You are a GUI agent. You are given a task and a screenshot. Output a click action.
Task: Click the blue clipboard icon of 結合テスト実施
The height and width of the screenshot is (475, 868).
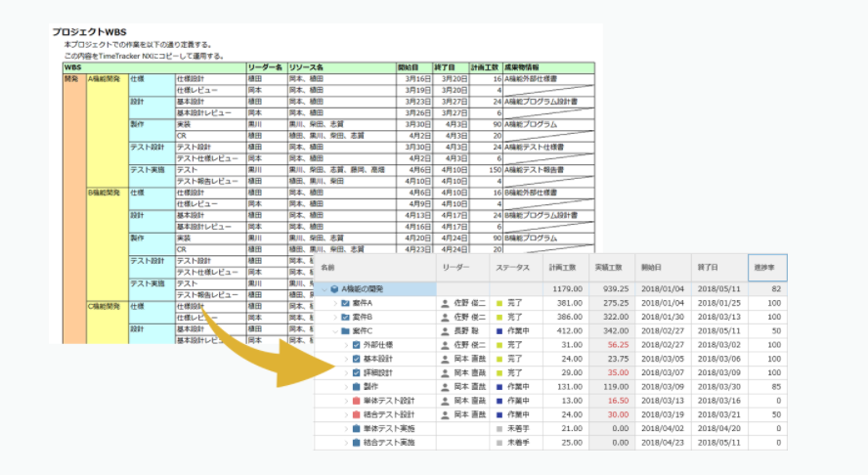coord(357,443)
